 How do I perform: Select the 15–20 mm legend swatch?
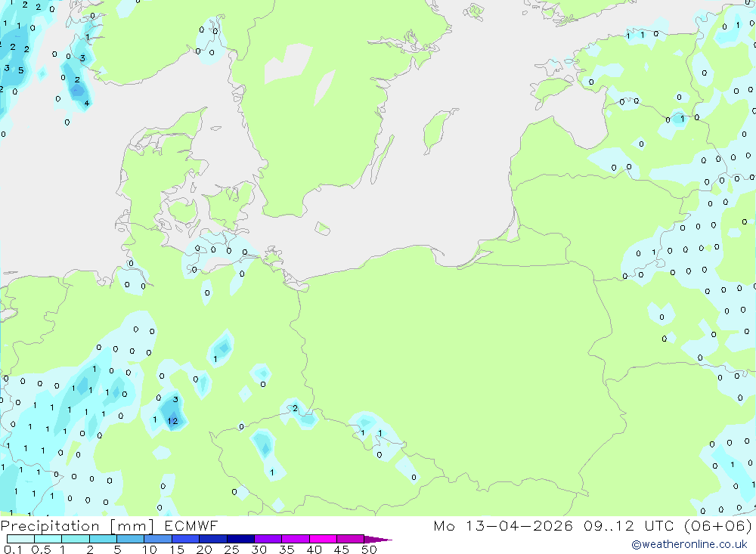(186, 539)
